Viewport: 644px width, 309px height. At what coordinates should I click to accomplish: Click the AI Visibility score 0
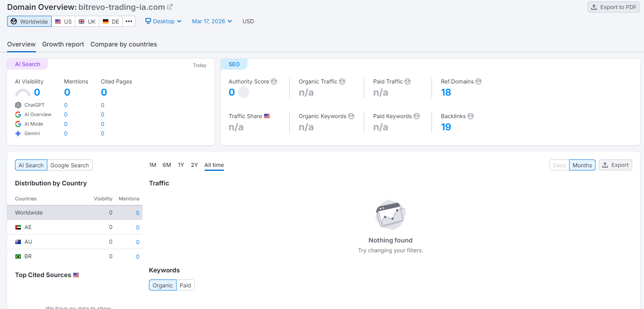pos(37,93)
